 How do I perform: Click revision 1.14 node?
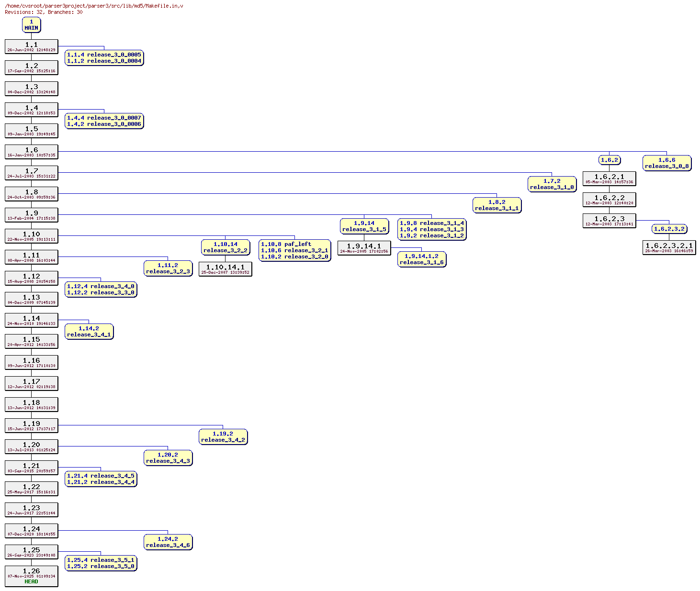[x=32, y=320]
